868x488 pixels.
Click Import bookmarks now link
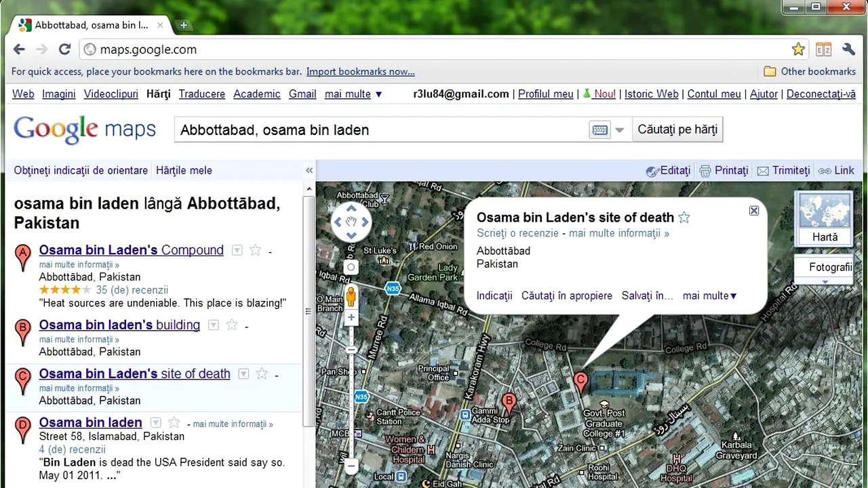click(x=361, y=72)
